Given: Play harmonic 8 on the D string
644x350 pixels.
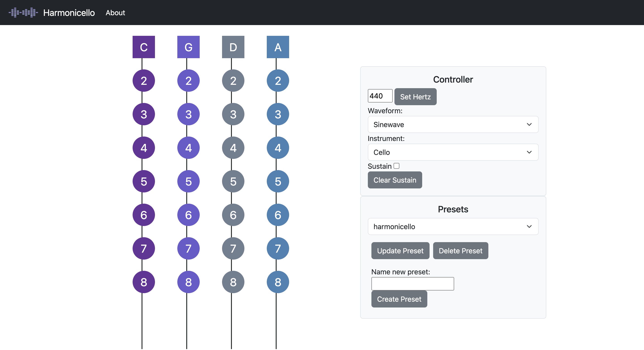Looking at the screenshot, I should coord(233,282).
